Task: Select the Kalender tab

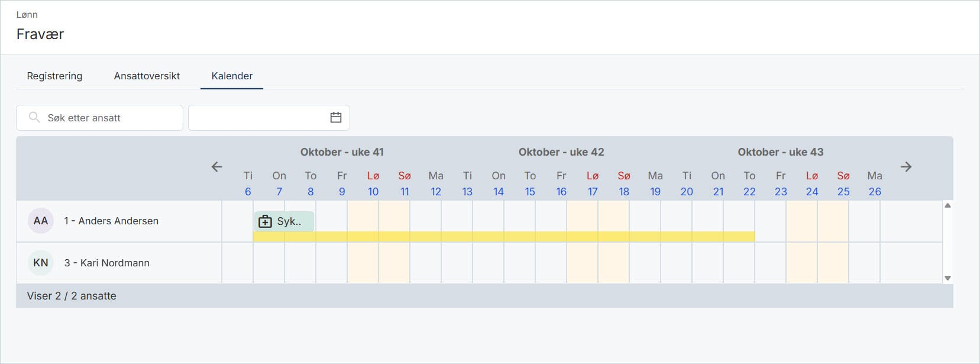Action: click(x=232, y=76)
